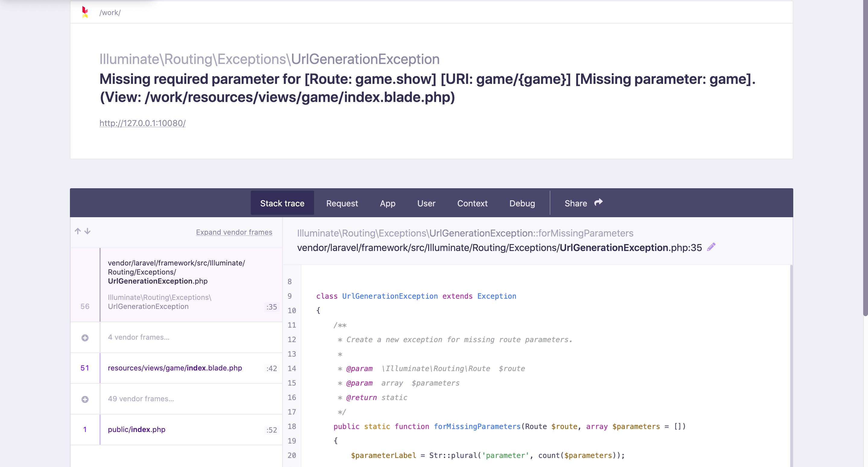868x467 pixels.
Task: Open the http://127.0.0.1:10080/ URL link
Action: pyautogui.click(x=142, y=123)
